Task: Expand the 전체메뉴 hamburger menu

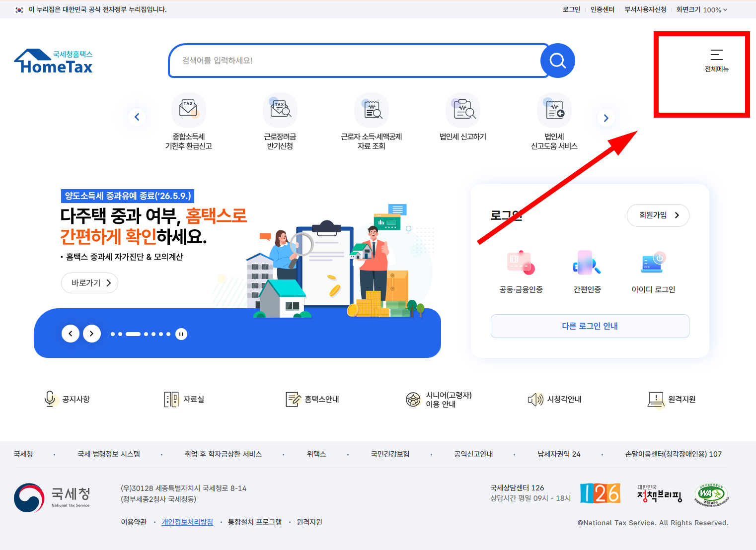Action: coord(717,60)
